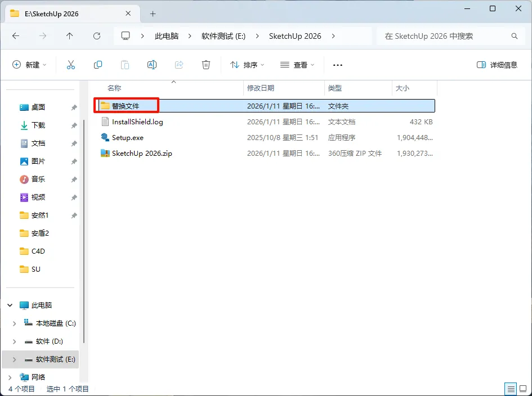Open a new tab with plus button
Screen dimensions: 532x396
point(153,14)
